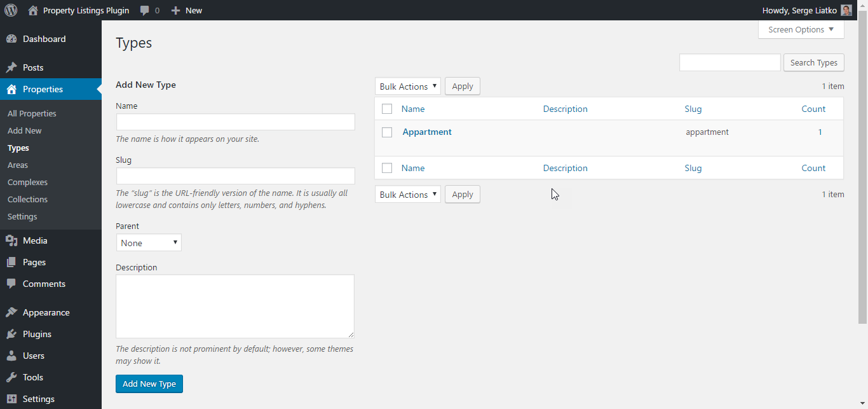Click the Serge Liatko avatar thumbnail

846,10
